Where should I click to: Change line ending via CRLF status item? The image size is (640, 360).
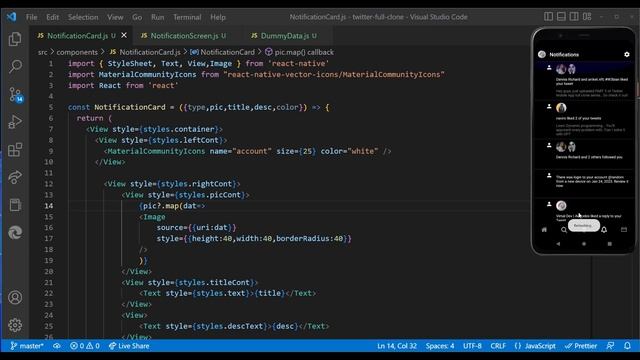(x=498, y=346)
